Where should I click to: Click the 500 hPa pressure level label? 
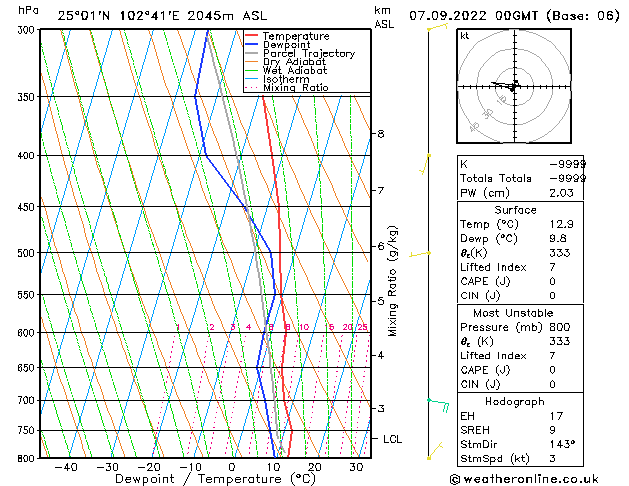click(28, 253)
